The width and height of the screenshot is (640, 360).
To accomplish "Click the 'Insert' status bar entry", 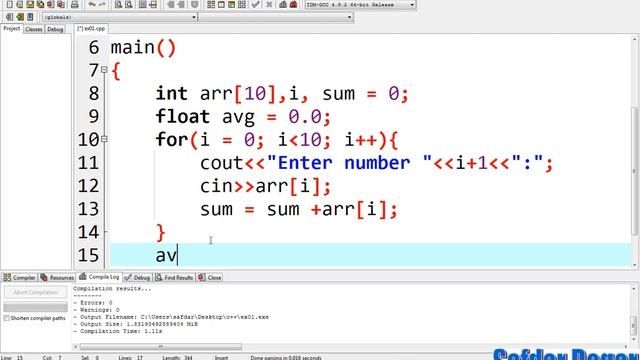I will click(x=222, y=358).
